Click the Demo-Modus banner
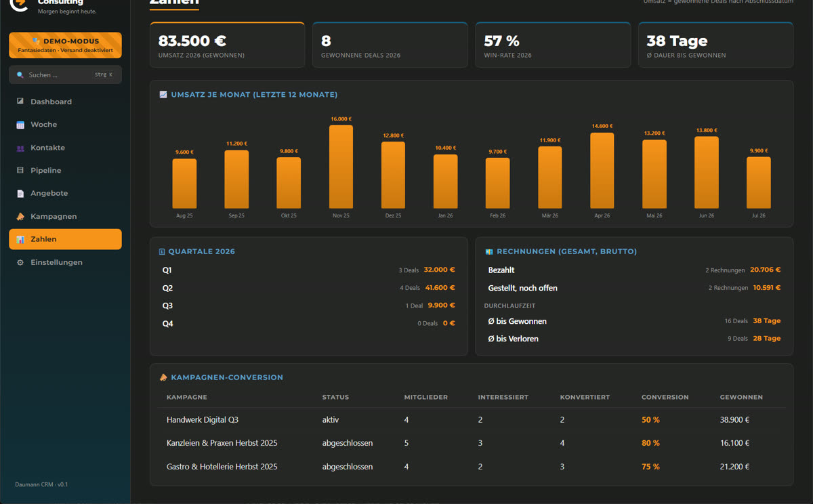The image size is (813, 504). click(65, 45)
